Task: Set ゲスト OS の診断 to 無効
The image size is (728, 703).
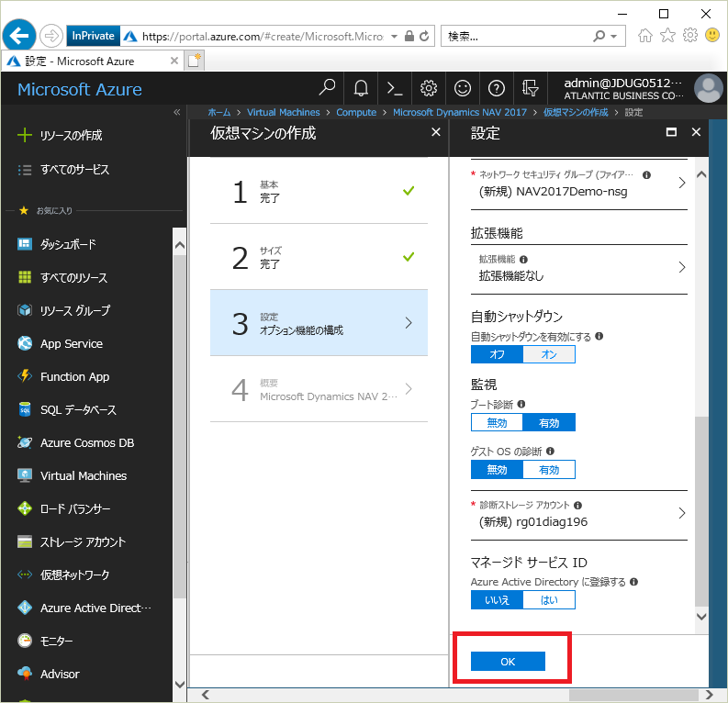Action: pos(497,470)
